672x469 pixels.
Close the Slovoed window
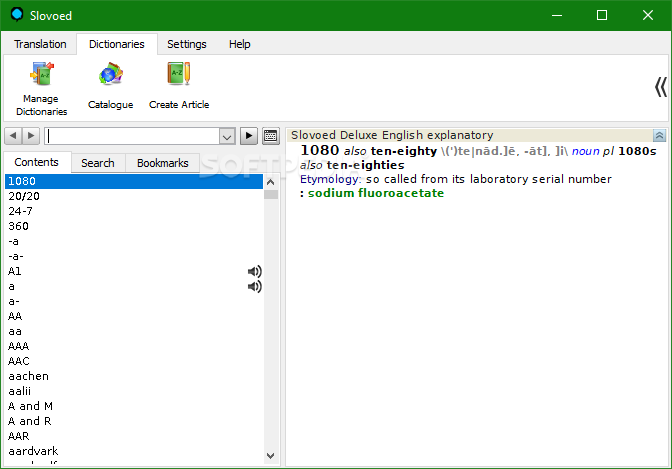648,15
